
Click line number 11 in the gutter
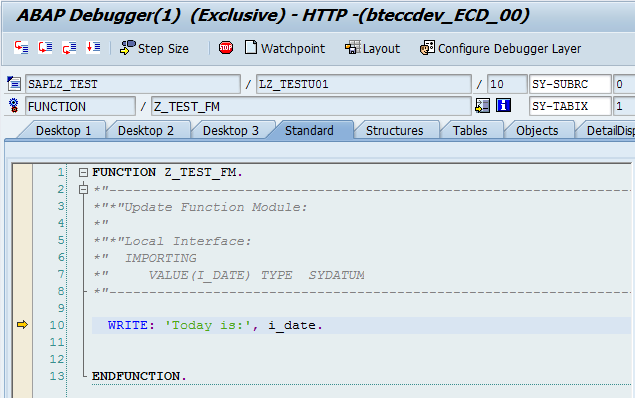(x=57, y=342)
